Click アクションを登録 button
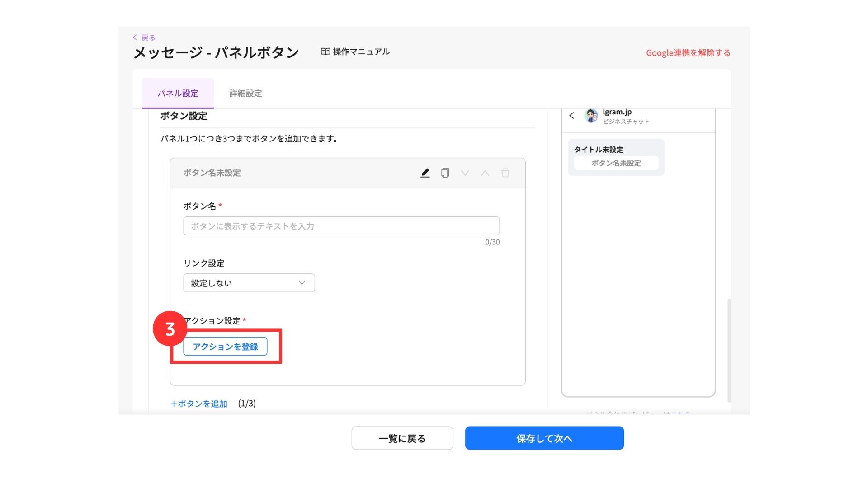This screenshot has width=868, height=488. (x=225, y=347)
